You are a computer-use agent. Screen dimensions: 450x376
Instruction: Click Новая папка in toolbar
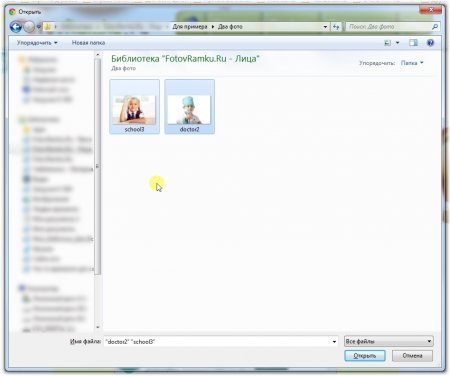click(88, 43)
